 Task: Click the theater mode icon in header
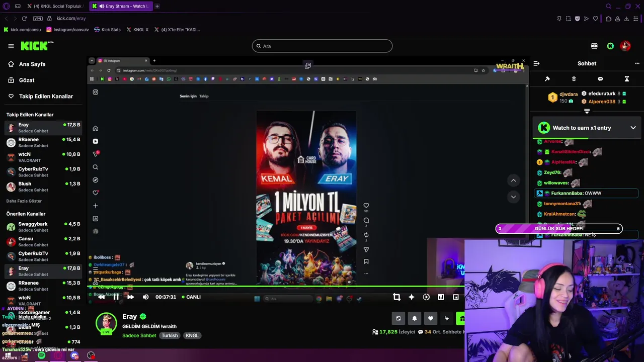tap(594, 46)
